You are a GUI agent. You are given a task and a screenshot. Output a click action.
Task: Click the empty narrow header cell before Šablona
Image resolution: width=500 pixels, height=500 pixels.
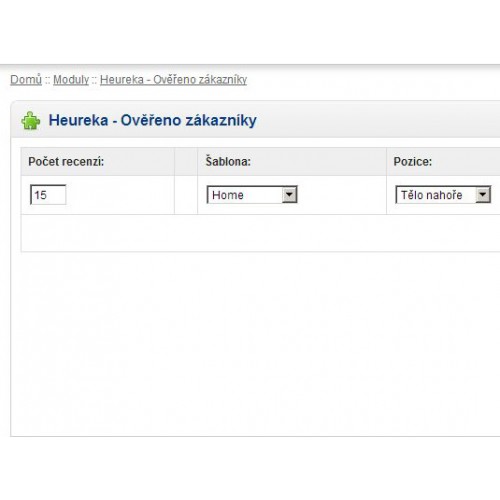coord(186,162)
